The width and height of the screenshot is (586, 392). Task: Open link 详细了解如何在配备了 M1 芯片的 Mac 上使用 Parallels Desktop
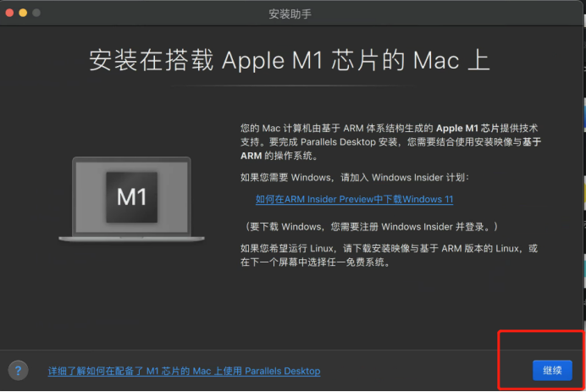coord(185,371)
